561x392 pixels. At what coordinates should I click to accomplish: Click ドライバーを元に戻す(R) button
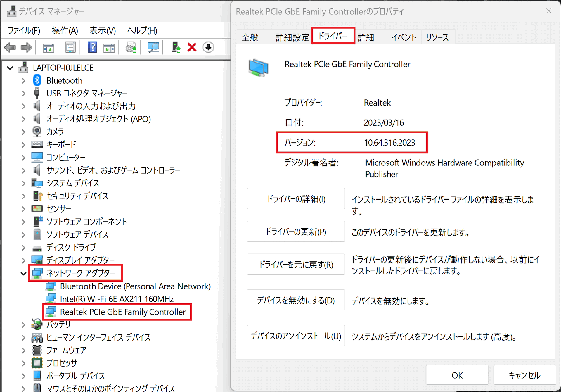click(x=296, y=264)
